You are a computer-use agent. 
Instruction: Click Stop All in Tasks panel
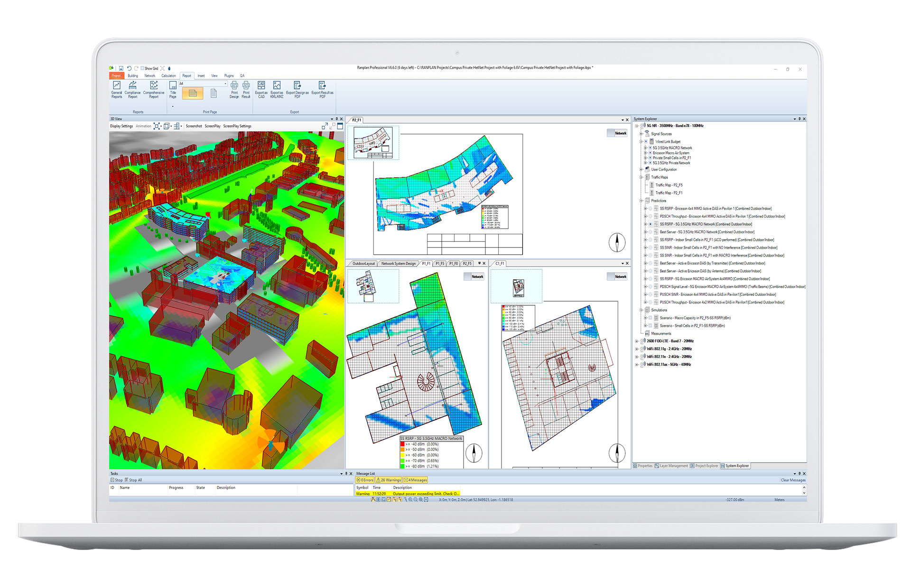tap(133, 480)
